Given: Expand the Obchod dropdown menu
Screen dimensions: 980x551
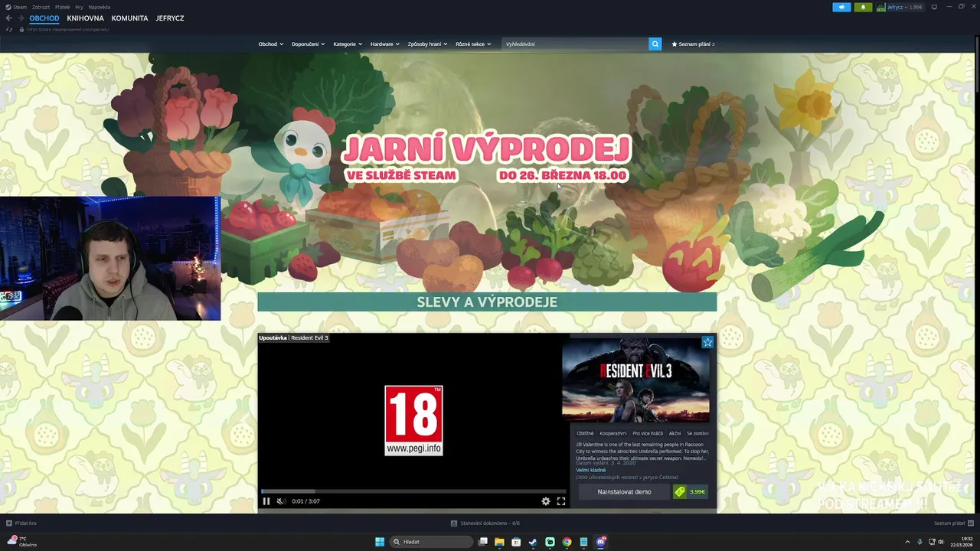Looking at the screenshot, I should [271, 44].
